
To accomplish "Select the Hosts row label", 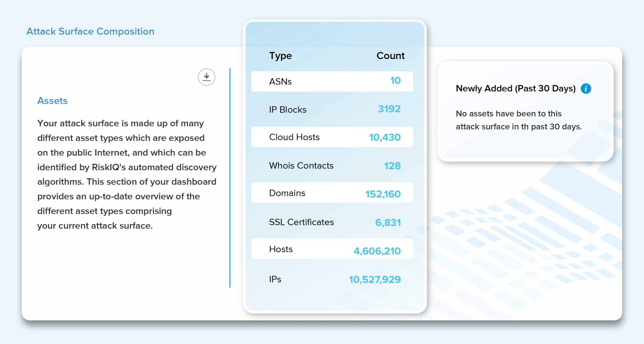I will click(281, 249).
